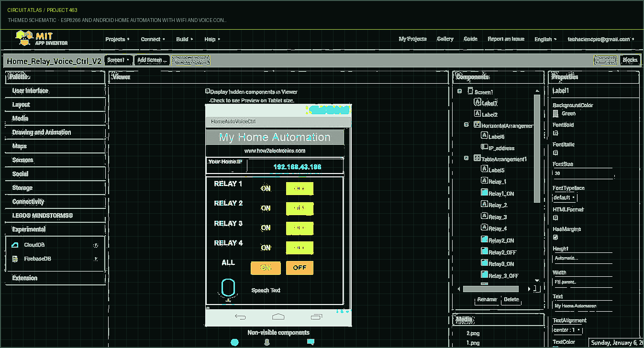
Task: Open the Connect menu
Action: (x=153, y=39)
